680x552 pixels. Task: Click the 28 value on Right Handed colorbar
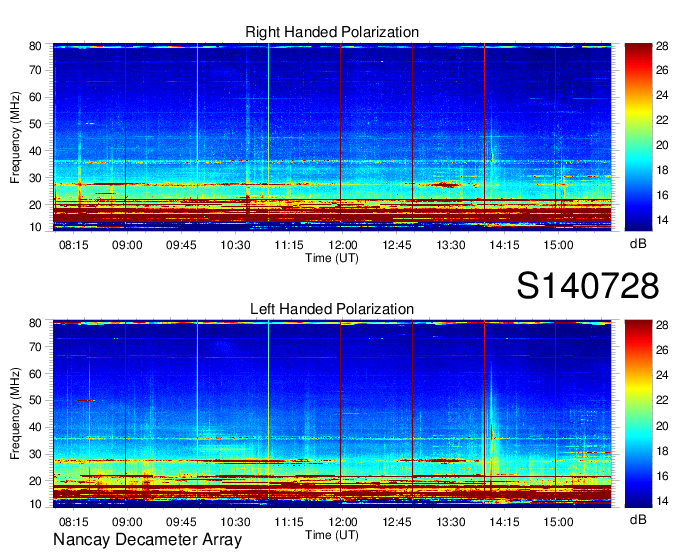[662, 46]
